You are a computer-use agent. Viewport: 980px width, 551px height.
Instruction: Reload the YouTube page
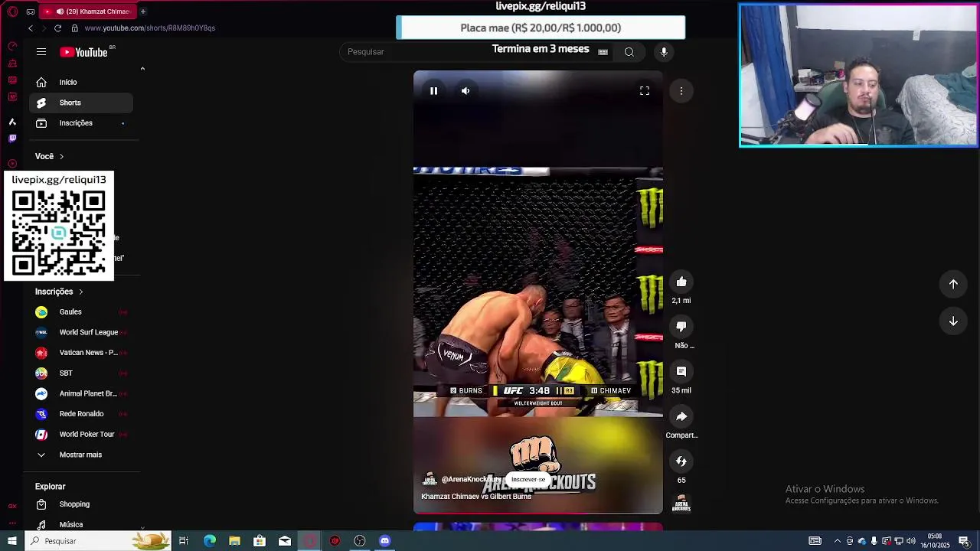(57, 28)
